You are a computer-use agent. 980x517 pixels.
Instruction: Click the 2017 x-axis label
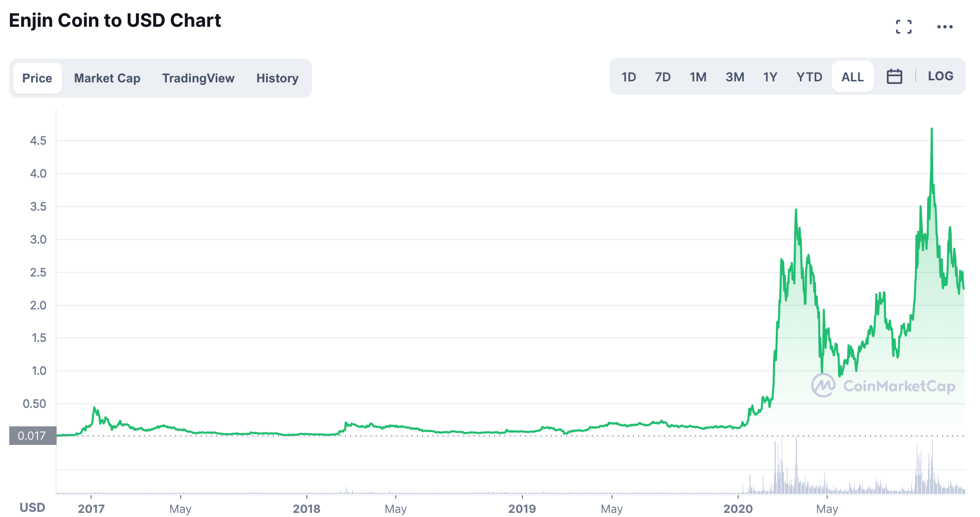(91, 509)
